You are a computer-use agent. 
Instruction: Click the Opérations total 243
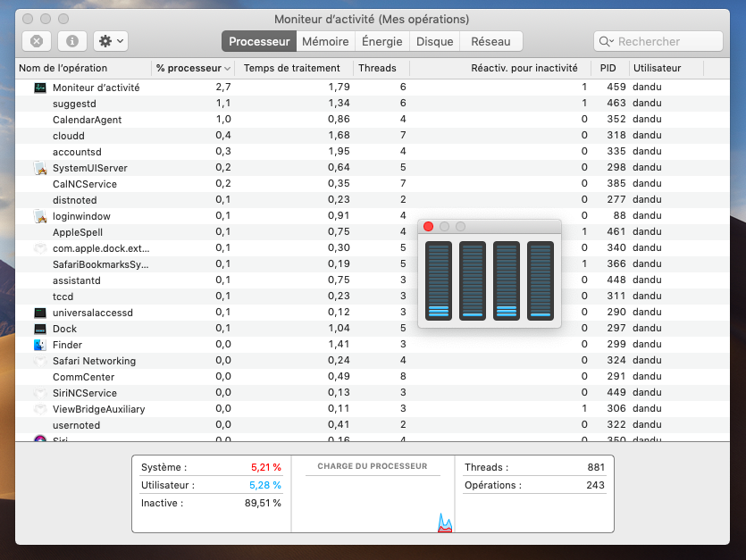tap(595, 485)
